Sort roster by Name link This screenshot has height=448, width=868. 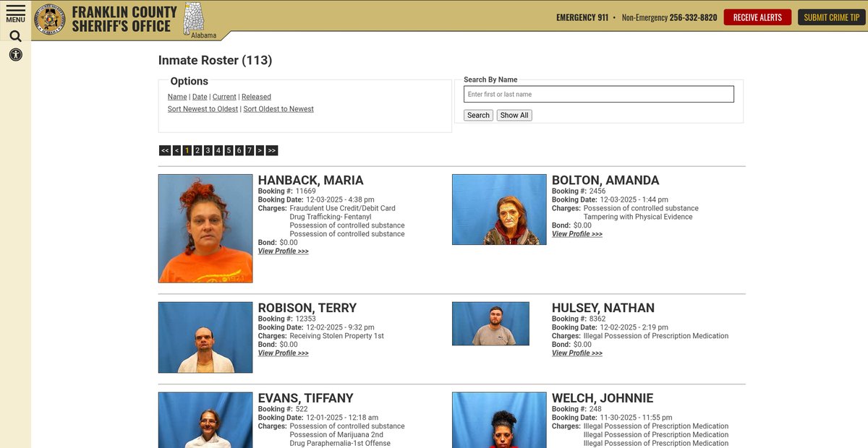tap(177, 97)
